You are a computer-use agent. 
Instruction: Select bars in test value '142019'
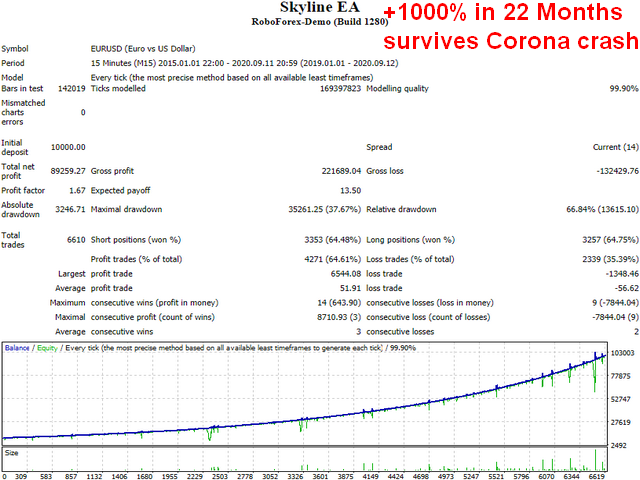click(71, 89)
